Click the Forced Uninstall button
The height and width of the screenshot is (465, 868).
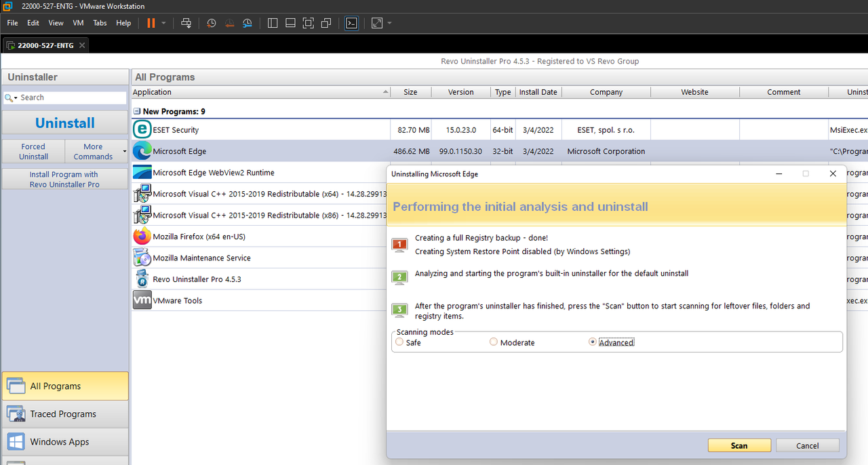coord(33,151)
